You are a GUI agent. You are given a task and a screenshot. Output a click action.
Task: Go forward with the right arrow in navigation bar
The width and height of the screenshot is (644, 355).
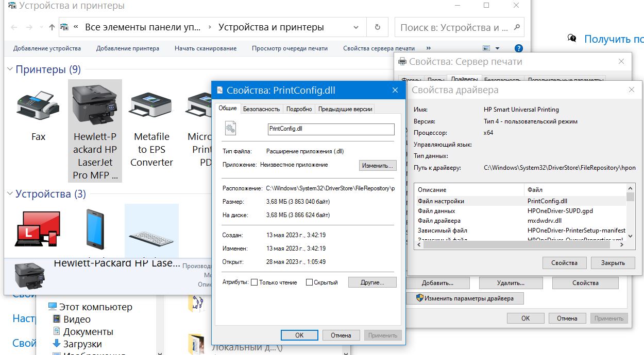pos(29,27)
